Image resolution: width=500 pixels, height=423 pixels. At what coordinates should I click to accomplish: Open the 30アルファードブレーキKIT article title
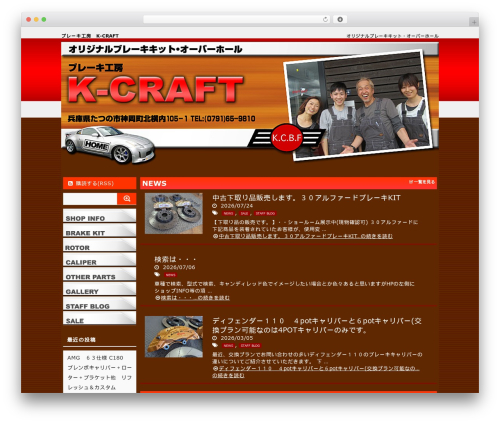point(306,198)
